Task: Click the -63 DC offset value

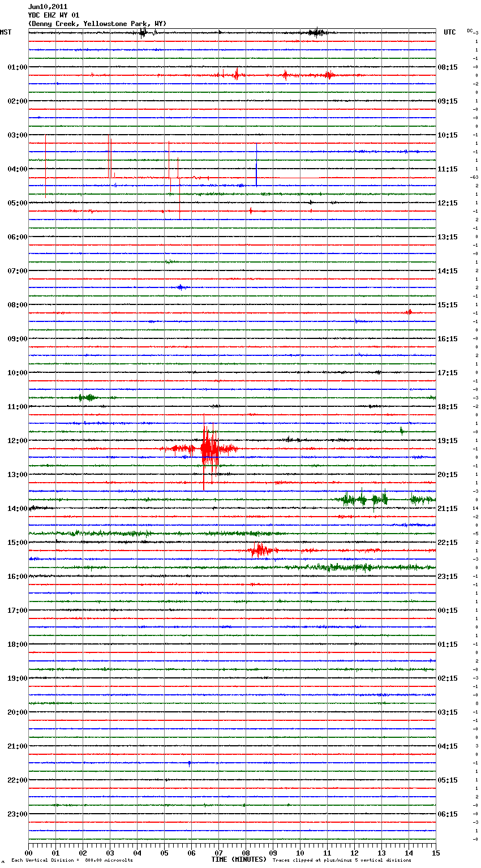Action: (x=474, y=177)
